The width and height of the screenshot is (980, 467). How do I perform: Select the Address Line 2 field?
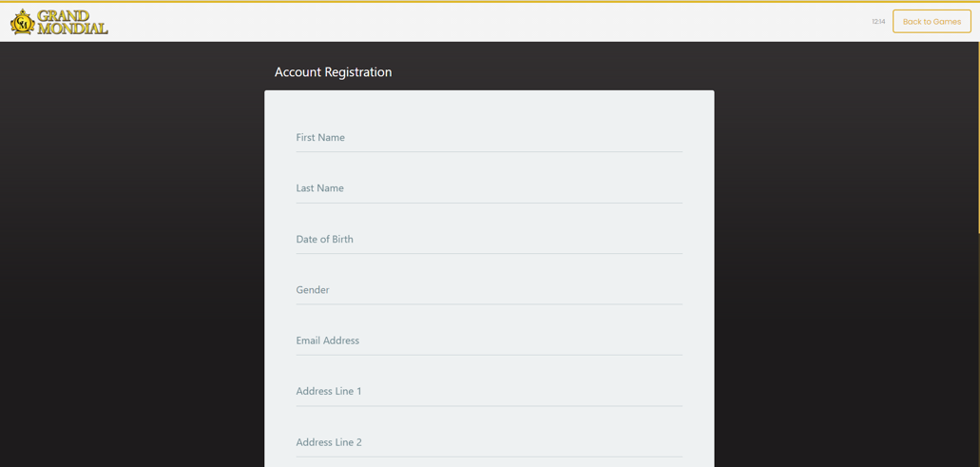click(489, 442)
